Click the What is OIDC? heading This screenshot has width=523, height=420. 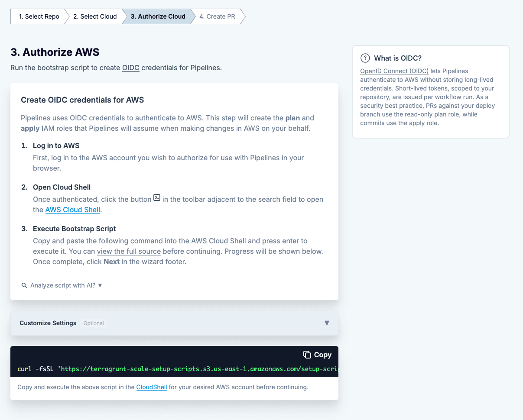398,58
